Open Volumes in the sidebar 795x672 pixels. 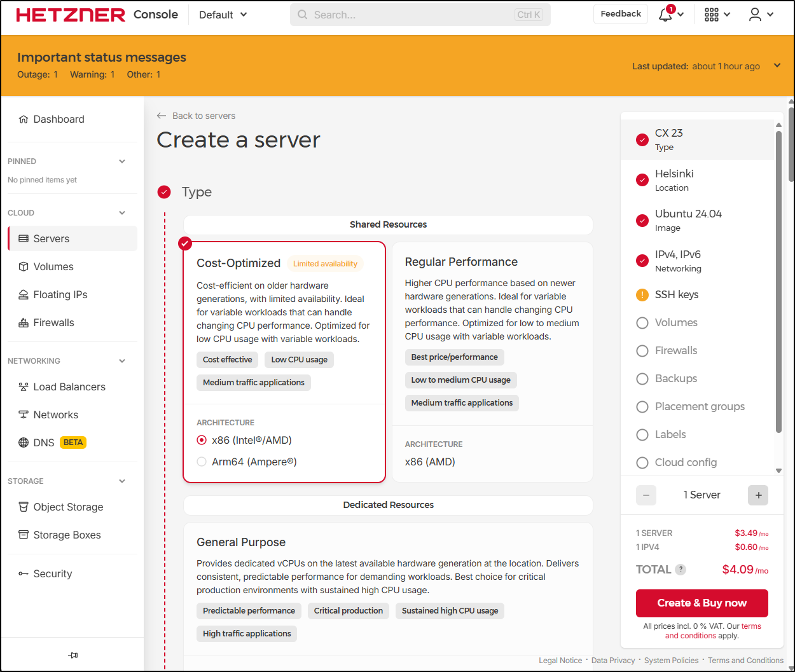coord(53,267)
